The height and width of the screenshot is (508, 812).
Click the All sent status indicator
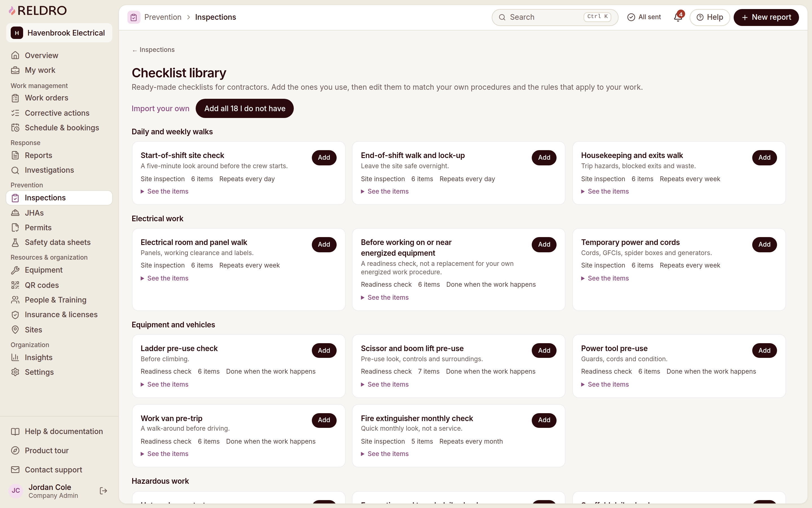pyautogui.click(x=644, y=17)
